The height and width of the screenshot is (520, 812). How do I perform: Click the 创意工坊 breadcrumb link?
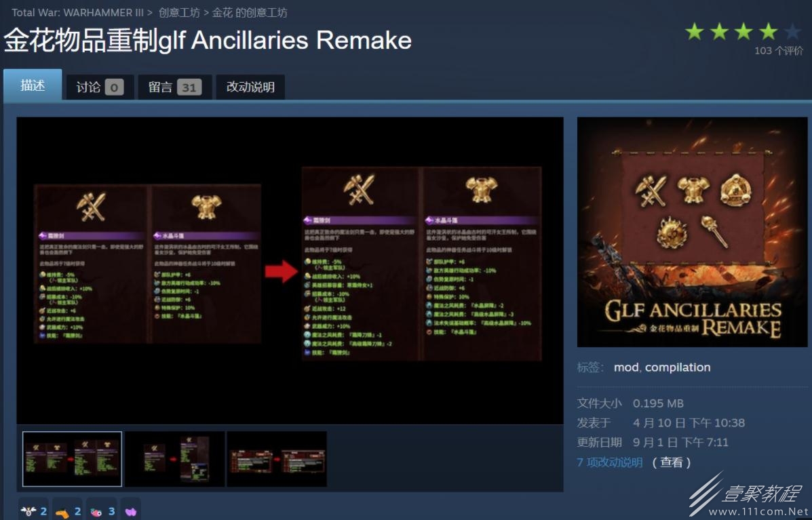[x=179, y=12]
